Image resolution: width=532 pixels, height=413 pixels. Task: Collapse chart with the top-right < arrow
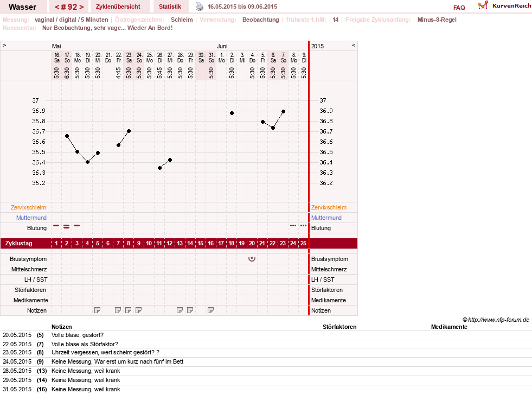point(354,45)
